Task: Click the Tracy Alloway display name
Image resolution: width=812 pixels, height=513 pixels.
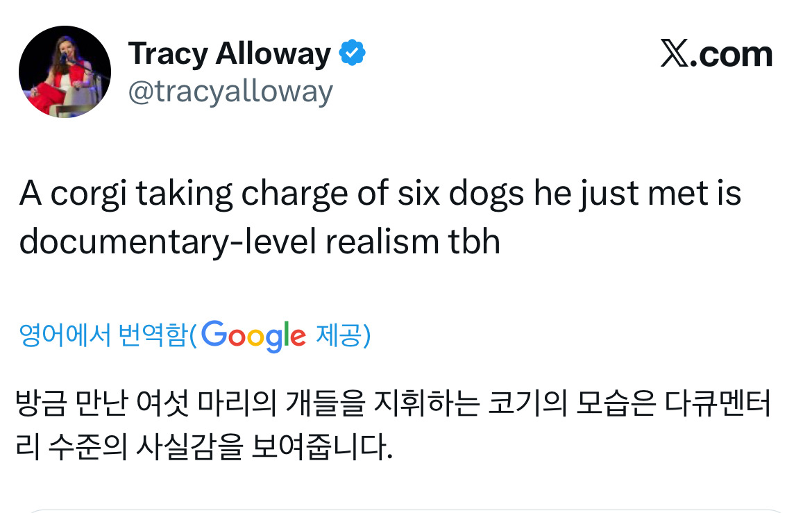Action: (x=229, y=54)
